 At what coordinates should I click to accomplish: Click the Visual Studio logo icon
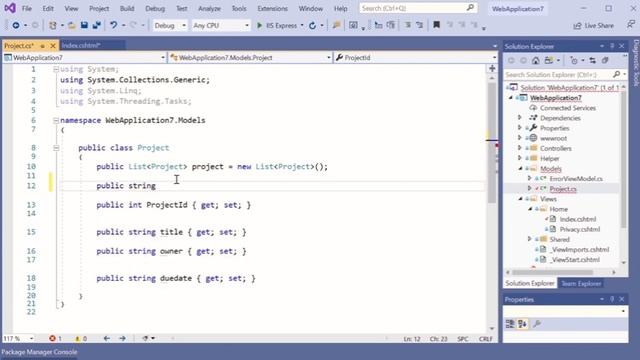[10, 8]
